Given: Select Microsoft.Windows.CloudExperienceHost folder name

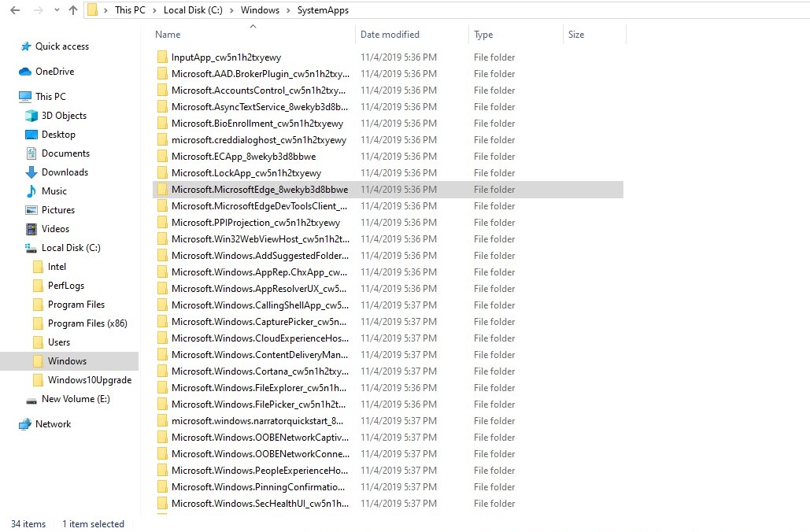Looking at the screenshot, I should (260, 338).
